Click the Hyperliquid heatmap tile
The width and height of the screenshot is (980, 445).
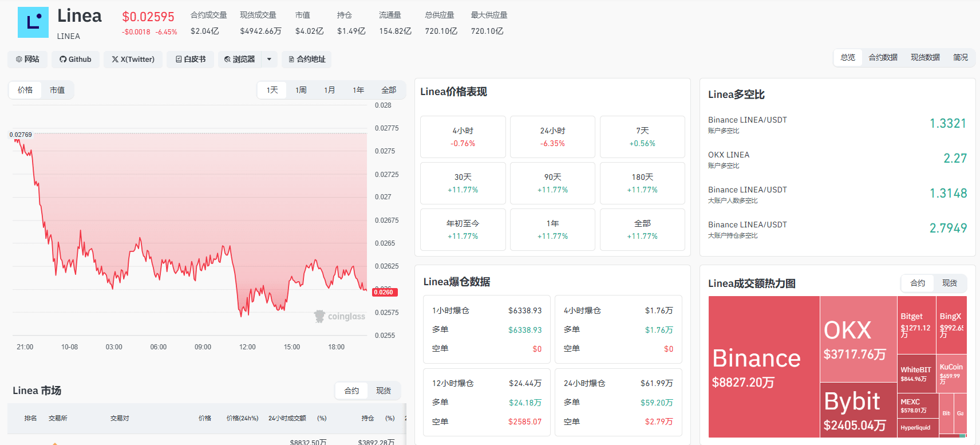tap(918, 428)
